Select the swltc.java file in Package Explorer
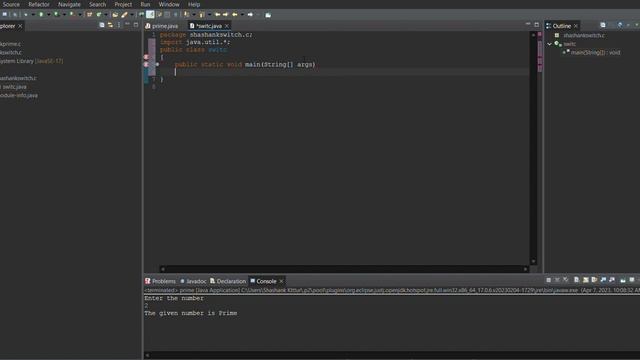This screenshot has width=640, height=360. [x=14, y=87]
